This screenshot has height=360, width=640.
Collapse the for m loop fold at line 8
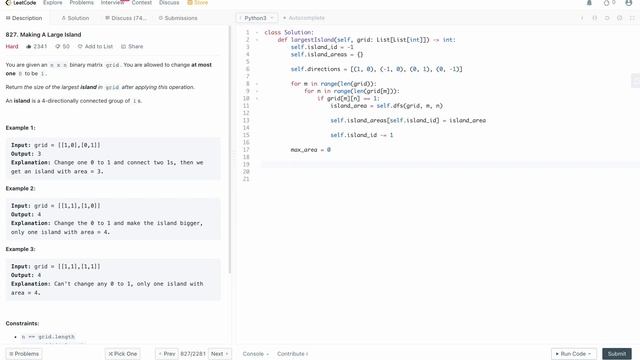click(x=257, y=84)
